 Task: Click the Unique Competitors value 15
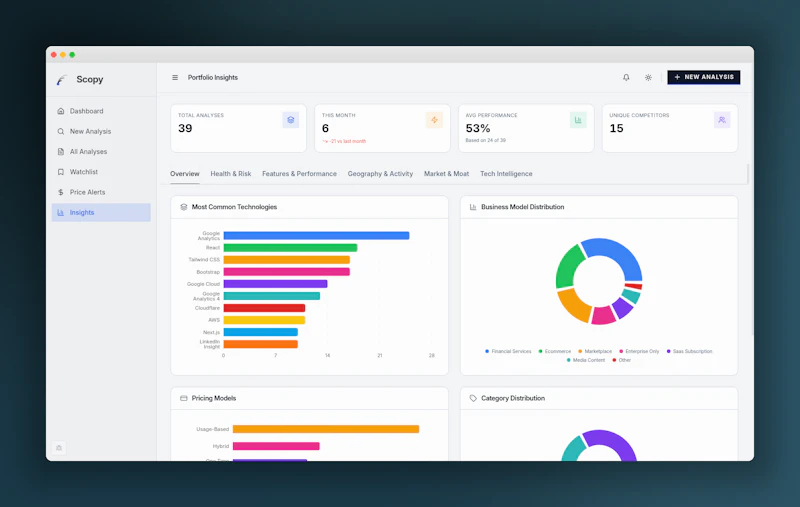pyautogui.click(x=616, y=129)
